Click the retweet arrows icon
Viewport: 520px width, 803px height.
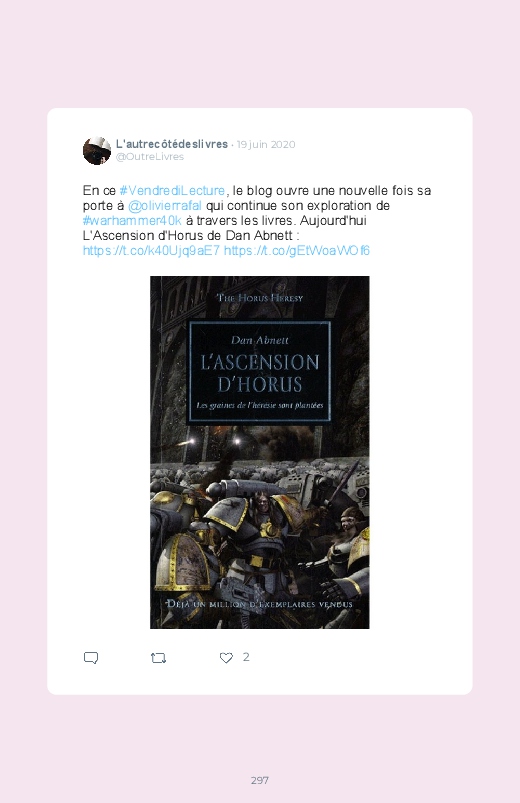[158, 658]
